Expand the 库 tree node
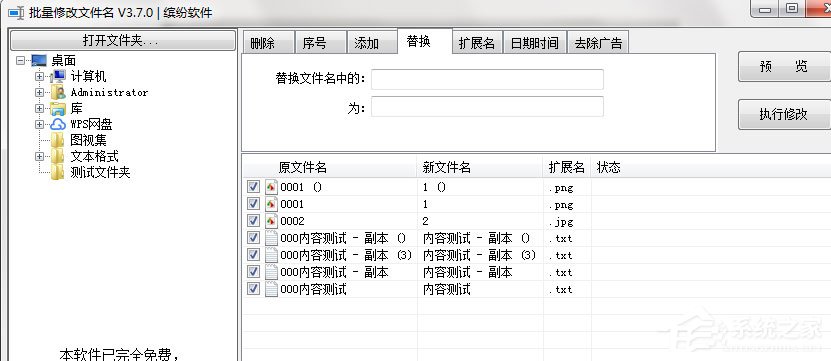Image resolution: width=831 pixels, height=361 pixels. (x=39, y=109)
